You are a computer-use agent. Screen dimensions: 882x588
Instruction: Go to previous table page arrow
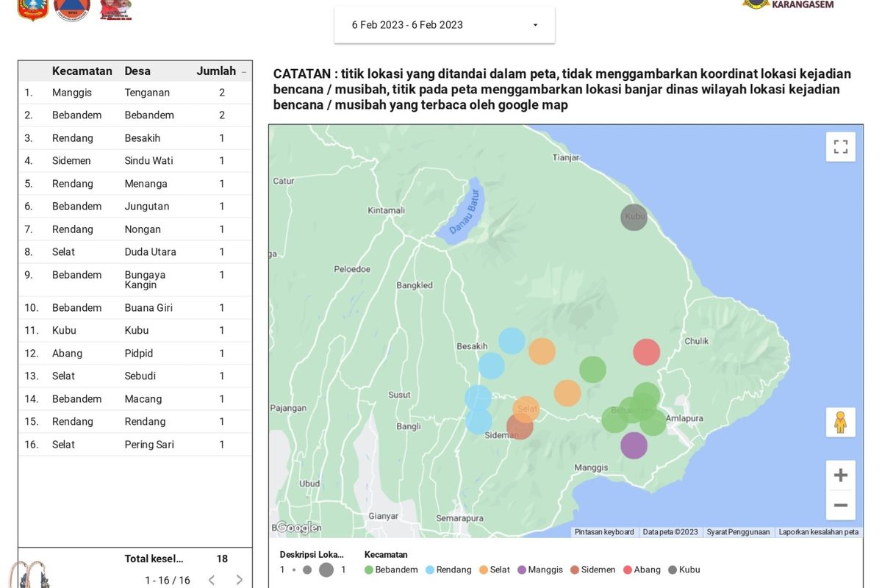tap(212, 580)
